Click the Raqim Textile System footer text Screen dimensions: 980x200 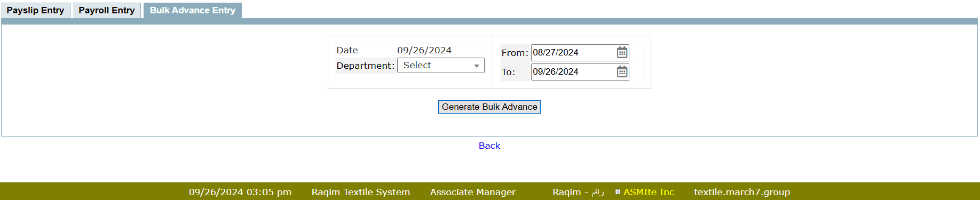click(x=361, y=192)
